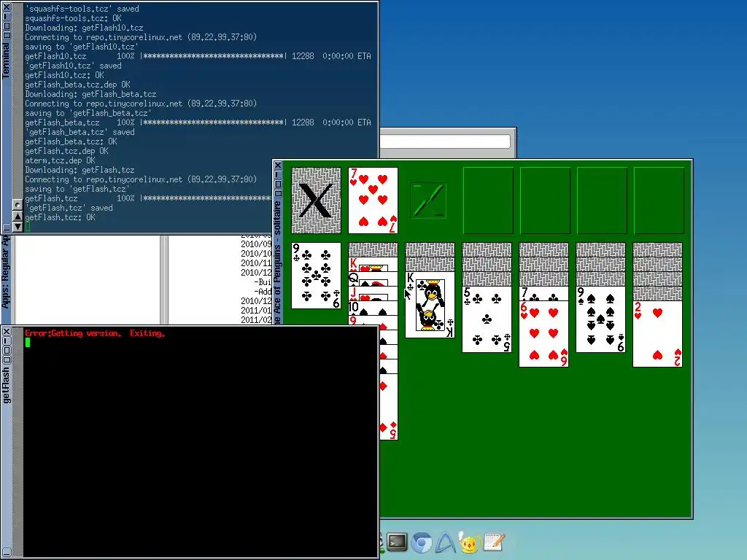Open the terminal icon in the dock
Image resolution: width=747 pixels, height=560 pixels.
point(397,542)
